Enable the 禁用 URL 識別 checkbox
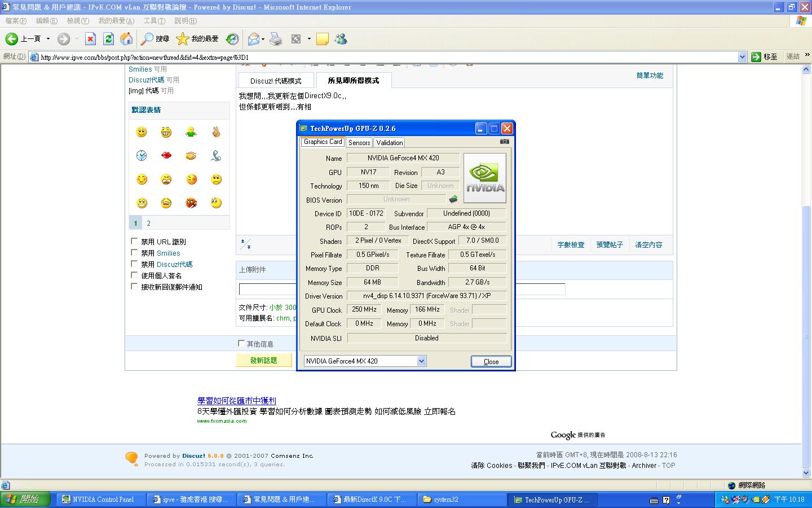This screenshot has height=508, width=812. pyautogui.click(x=134, y=241)
